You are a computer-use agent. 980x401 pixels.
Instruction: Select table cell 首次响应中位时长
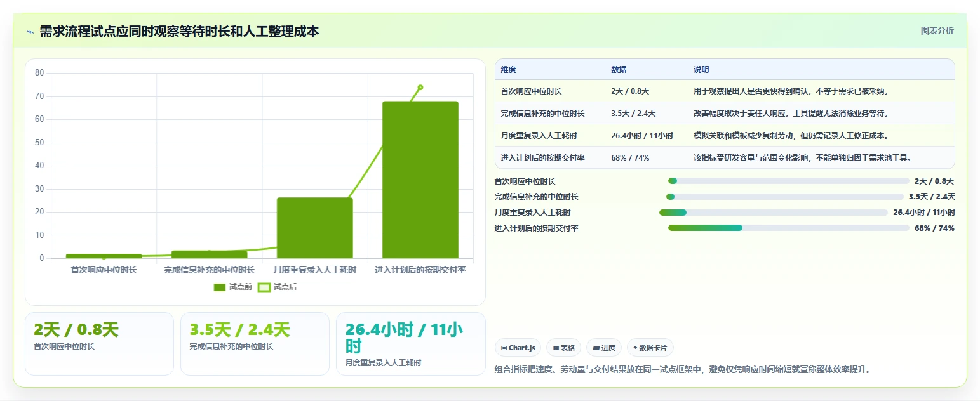[531, 91]
